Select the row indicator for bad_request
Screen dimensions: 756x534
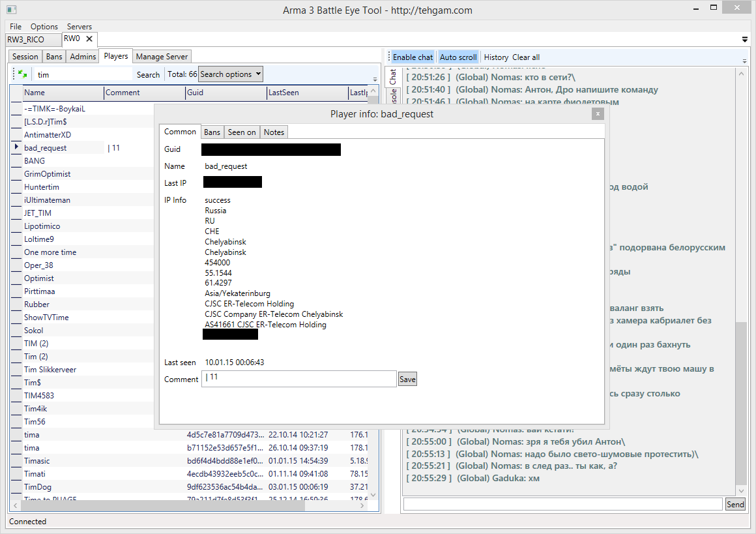point(16,147)
